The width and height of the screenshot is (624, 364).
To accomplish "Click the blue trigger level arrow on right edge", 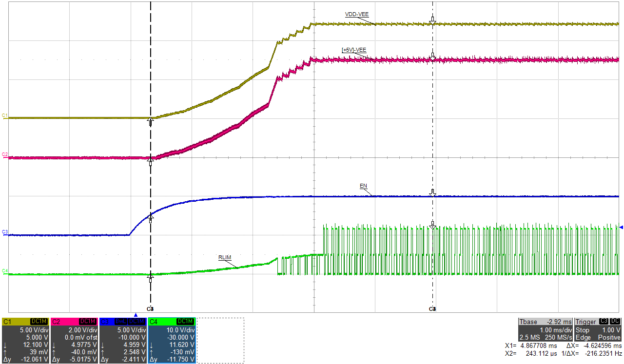I will tap(621, 227).
